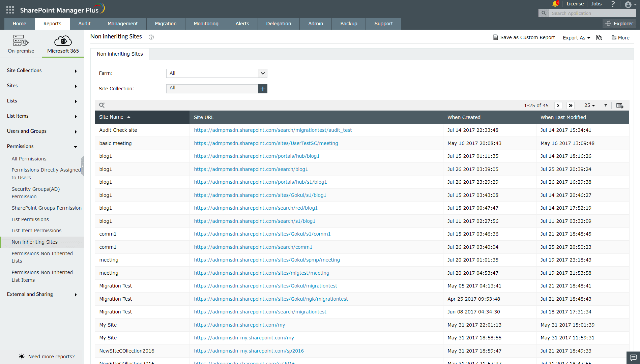Open the user account avatar menu
This screenshot has width=640, height=364.
point(630,5)
